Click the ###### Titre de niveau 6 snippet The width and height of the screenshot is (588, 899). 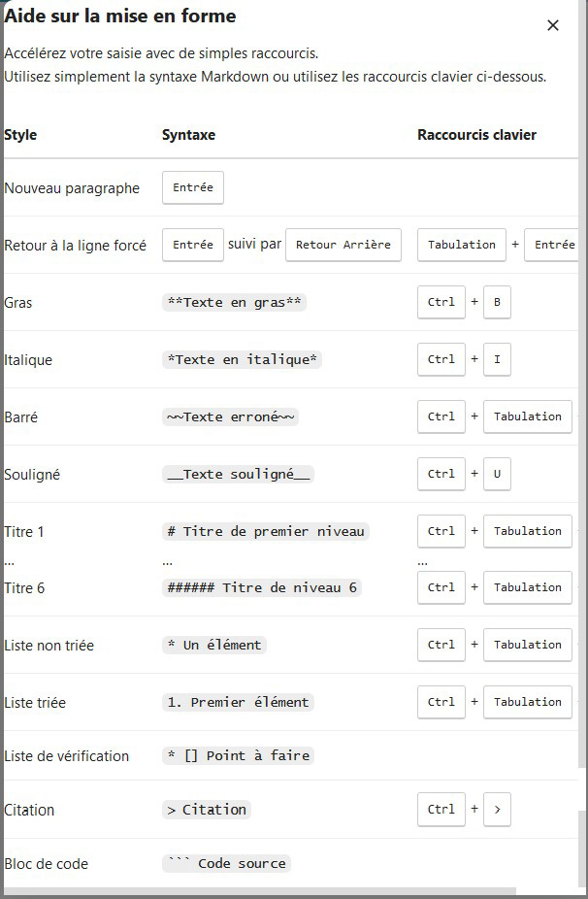[x=262, y=588]
